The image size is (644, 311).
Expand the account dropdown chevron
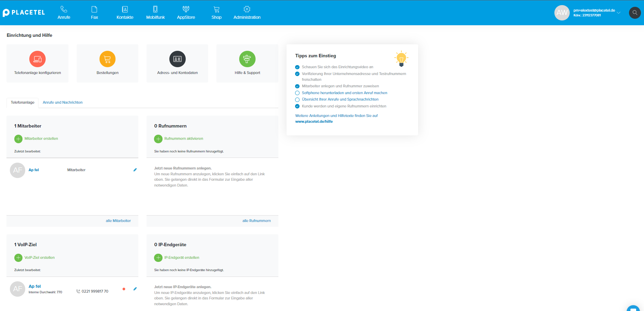tap(619, 13)
